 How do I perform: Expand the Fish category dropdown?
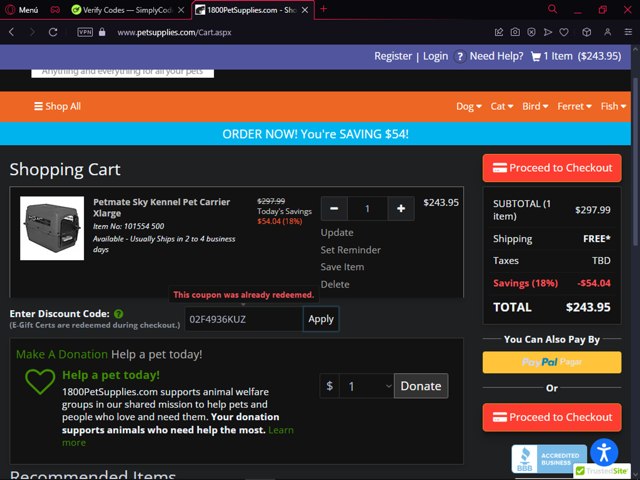[x=613, y=107]
